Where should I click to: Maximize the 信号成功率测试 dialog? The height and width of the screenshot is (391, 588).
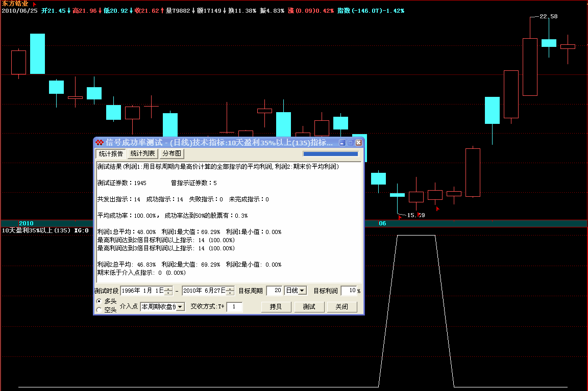coord(351,143)
